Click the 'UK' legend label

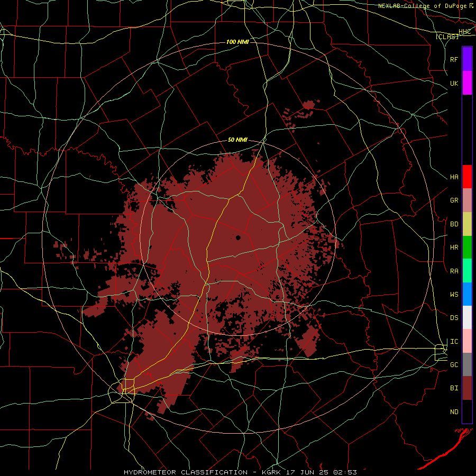point(454,83)
